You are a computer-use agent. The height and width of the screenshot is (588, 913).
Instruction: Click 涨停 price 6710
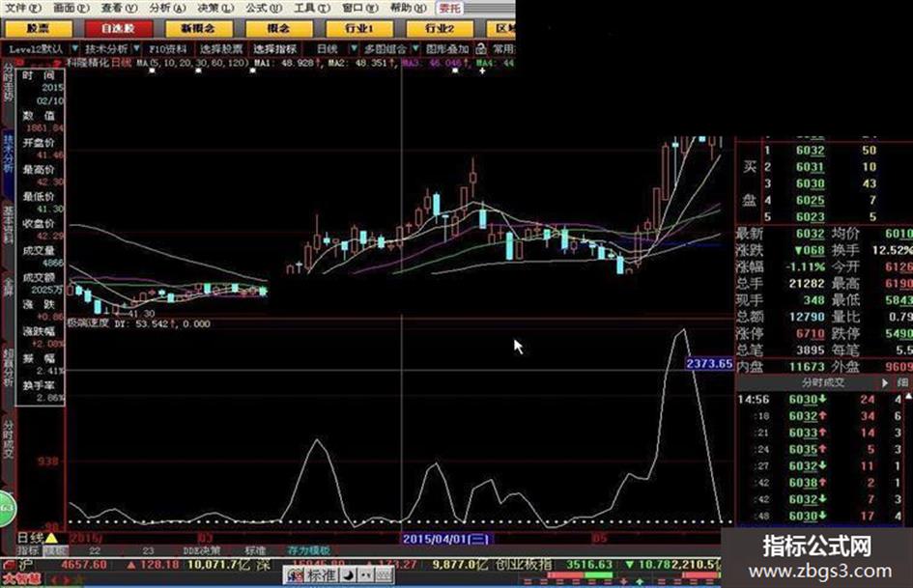810,334
